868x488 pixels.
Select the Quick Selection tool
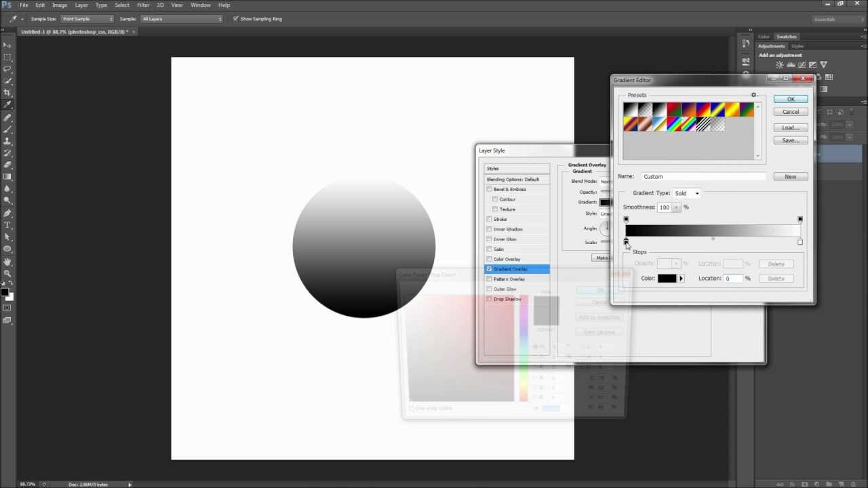[7, 81]
